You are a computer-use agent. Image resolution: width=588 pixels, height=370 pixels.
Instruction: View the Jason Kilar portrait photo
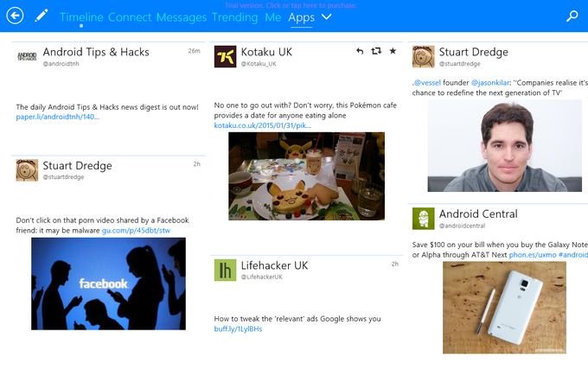coord(505,146)
